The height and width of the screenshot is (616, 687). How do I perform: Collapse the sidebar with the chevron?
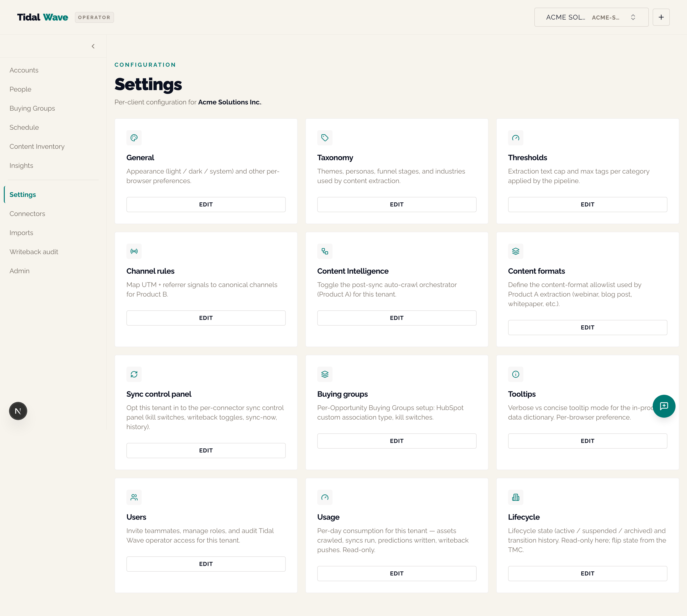pyautogui.click(x=93, y=46)
